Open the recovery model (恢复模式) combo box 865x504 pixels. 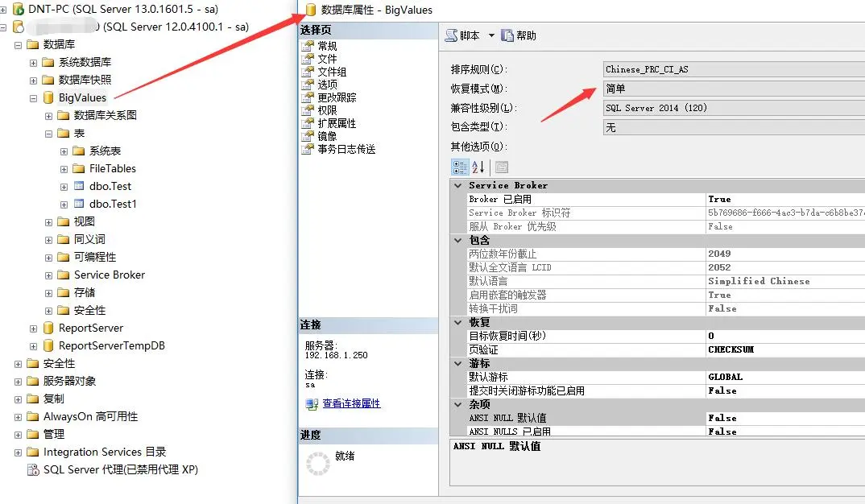[735, 89]
